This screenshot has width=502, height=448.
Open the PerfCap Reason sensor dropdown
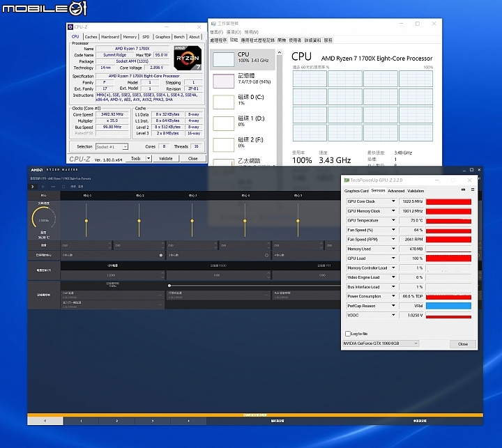point(393,306)
